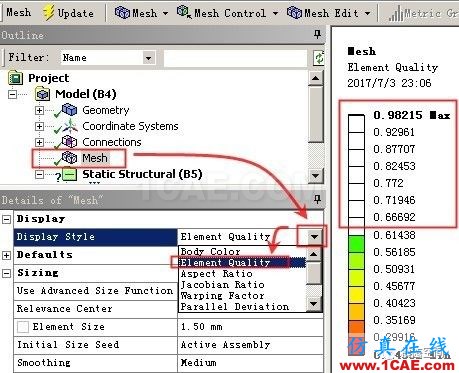Collapse the Display section

[x=6, y=219]
